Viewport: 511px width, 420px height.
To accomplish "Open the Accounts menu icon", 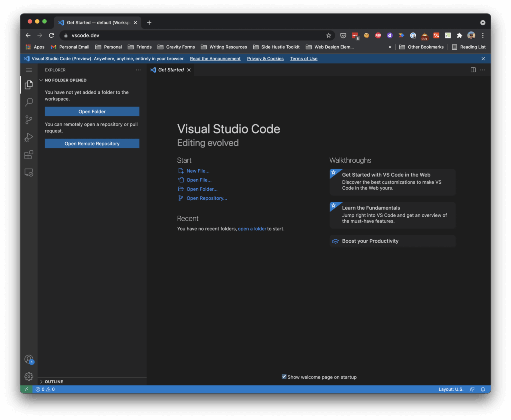I will tap(29, 360).
